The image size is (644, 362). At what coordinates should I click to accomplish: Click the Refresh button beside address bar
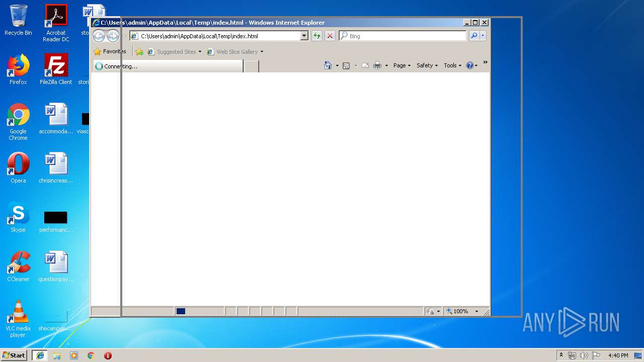[x=316, y=36]
